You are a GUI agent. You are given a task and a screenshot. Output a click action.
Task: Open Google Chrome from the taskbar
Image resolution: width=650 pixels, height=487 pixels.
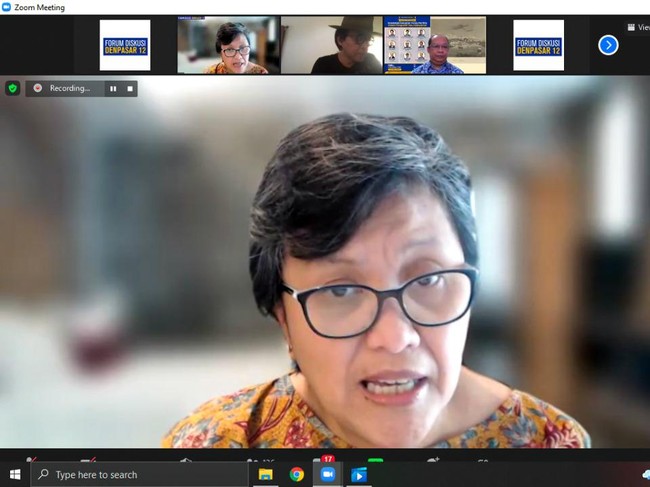click(297, 474)
